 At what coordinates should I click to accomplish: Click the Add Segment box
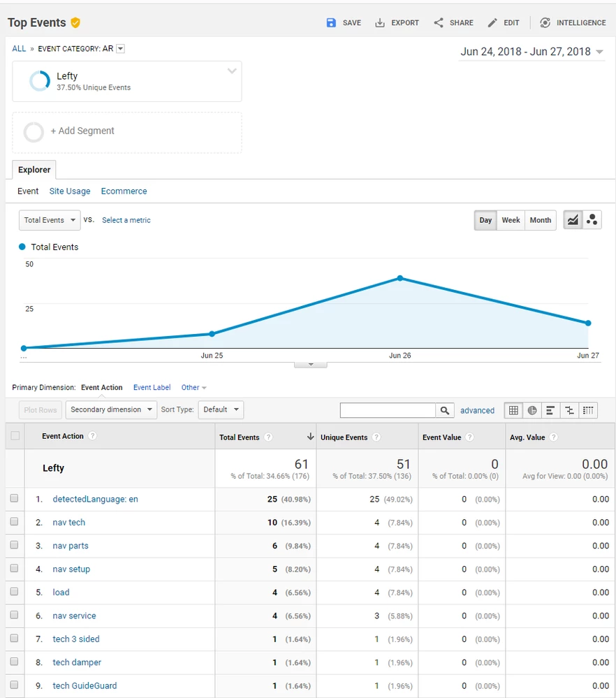click(127, 132)
